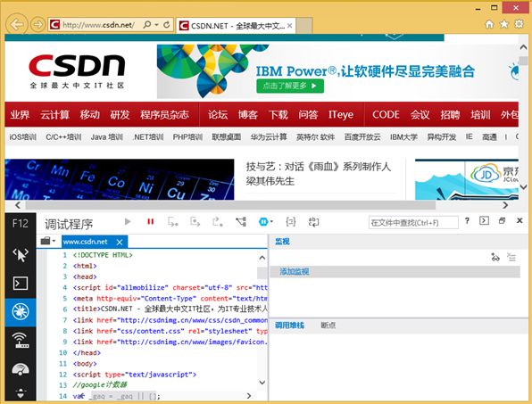Click the red break pause button
532x404 pixels.
click(150, 222)
